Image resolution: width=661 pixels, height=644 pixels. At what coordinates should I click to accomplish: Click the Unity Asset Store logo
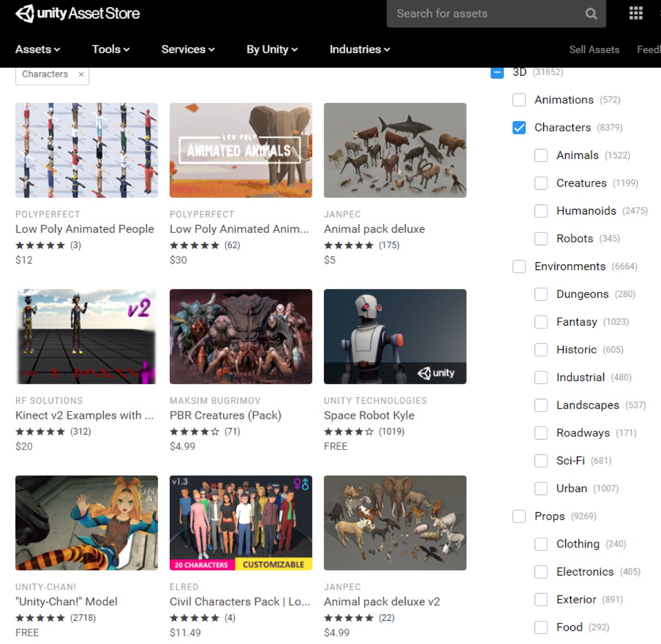tap(78, 13)
